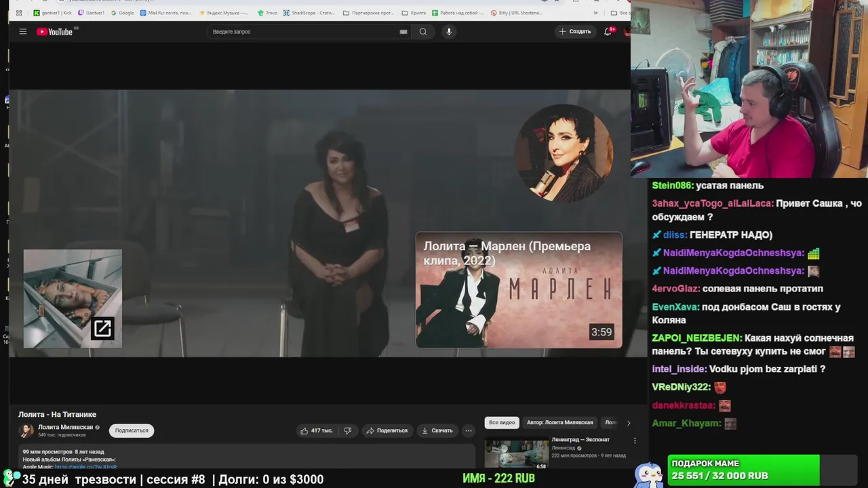Open the on-screen keyboard icon in search
Image resolution: width=868 pixels, height=488 pixels.
(403, 32)
